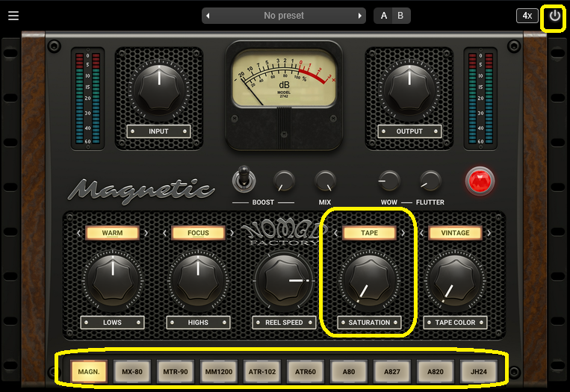This screenshot has width=570, height=392.
Task: Select the MM1200 tape machine
Action: tap(218, 372)
